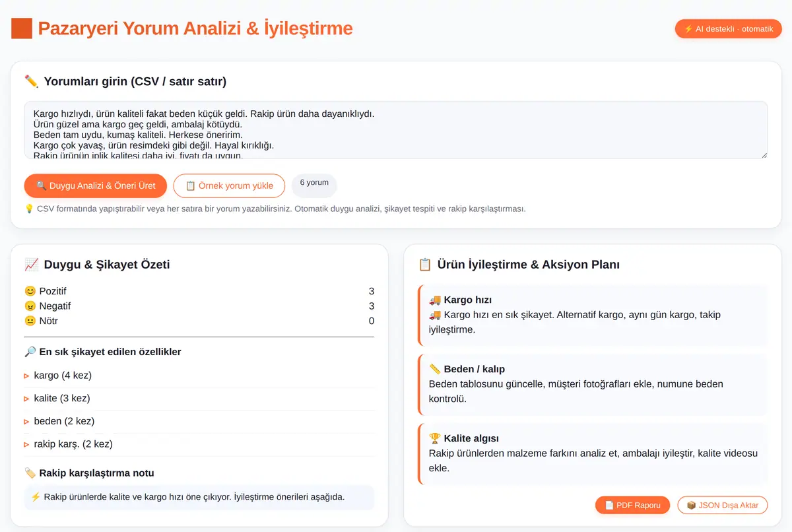Screen dimensions: 792x532
Task: Select the Nötr label
Action: coord(49,321)
